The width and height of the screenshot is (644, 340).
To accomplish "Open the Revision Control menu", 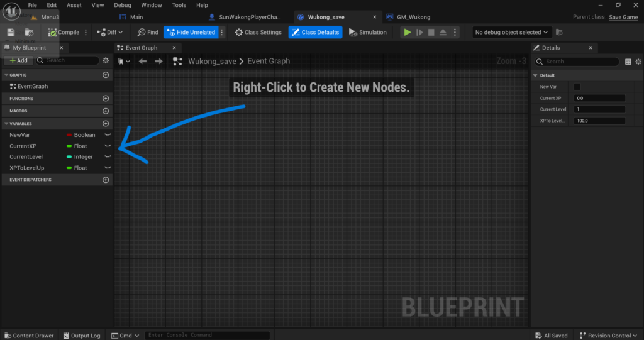I will [608, 336].
